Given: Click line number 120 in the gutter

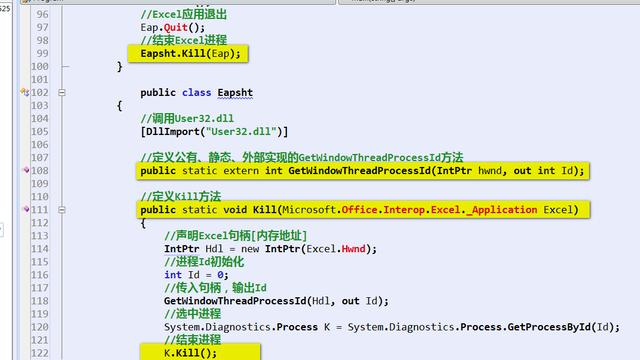Looking at the screenshot, I should pos(40,327).
